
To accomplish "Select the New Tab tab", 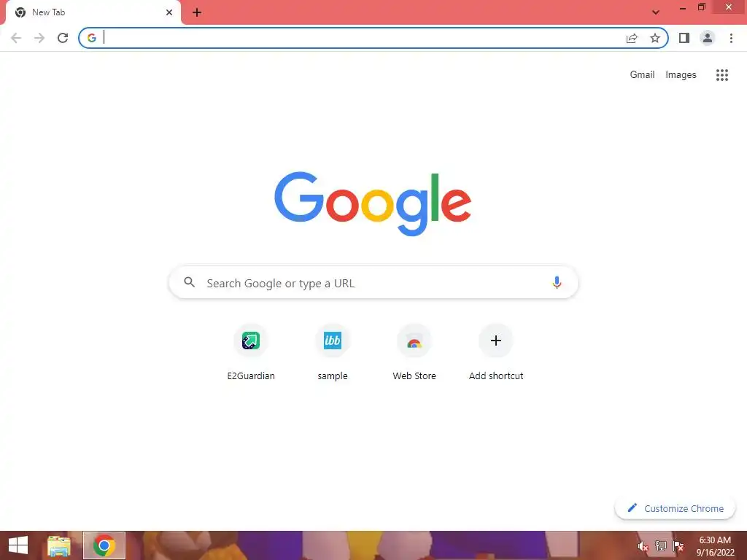I will 93,13.
